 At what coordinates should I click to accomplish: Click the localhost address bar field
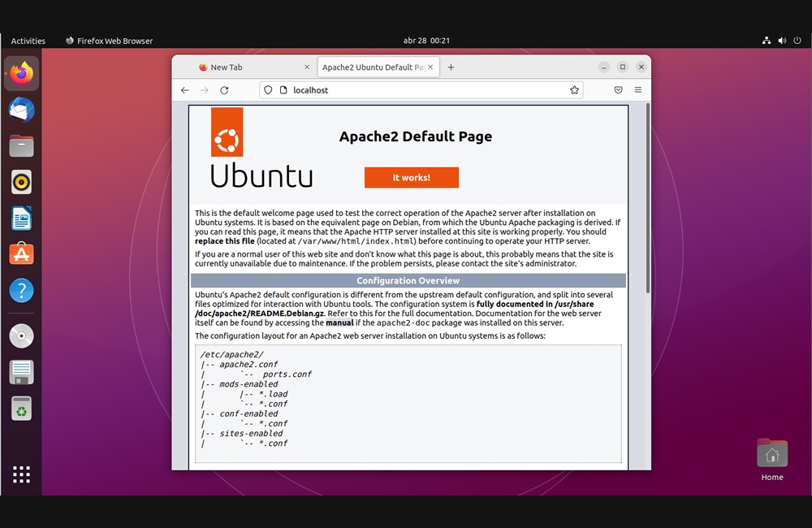click(x=422, y=90)
